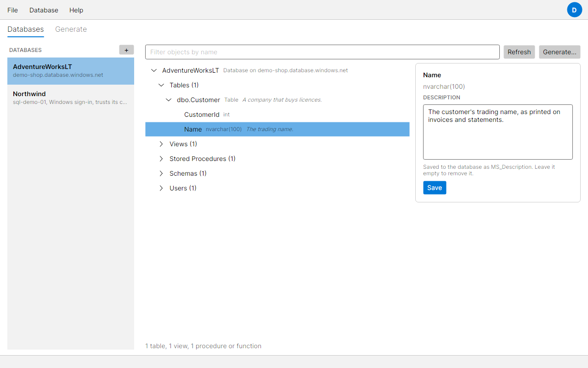This screenshot has height=368, width=588.
Task: Open the Help menu
Action: point(76,10)
